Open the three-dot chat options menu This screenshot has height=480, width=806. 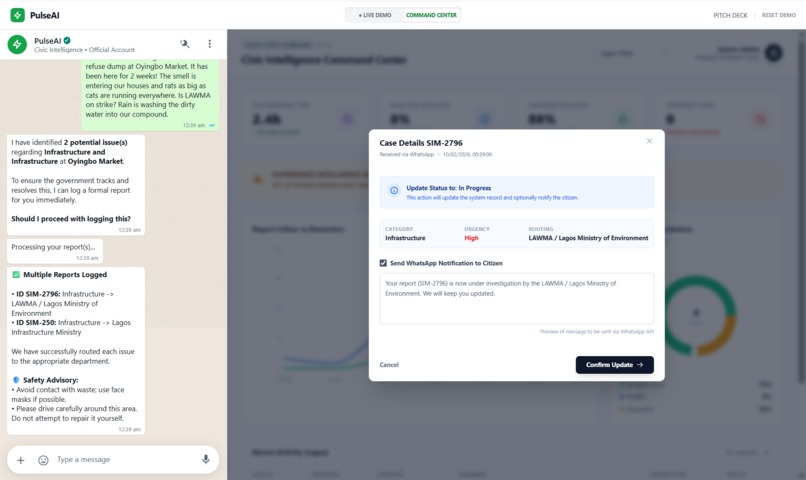(x=209, y=44)
